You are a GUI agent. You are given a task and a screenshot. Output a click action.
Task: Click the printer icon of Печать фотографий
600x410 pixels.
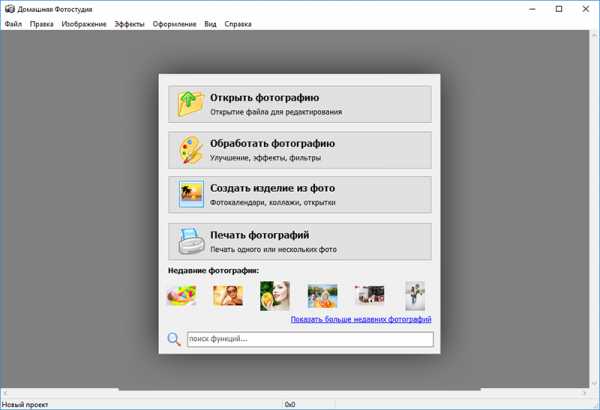tap(191, 241)
